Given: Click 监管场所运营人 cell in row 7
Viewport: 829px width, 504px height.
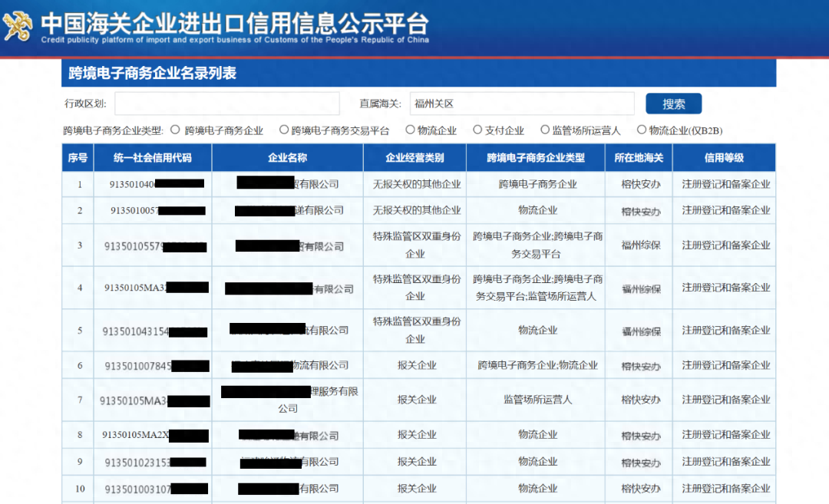Looking at the screenshot, I should (x=537, y=400).
